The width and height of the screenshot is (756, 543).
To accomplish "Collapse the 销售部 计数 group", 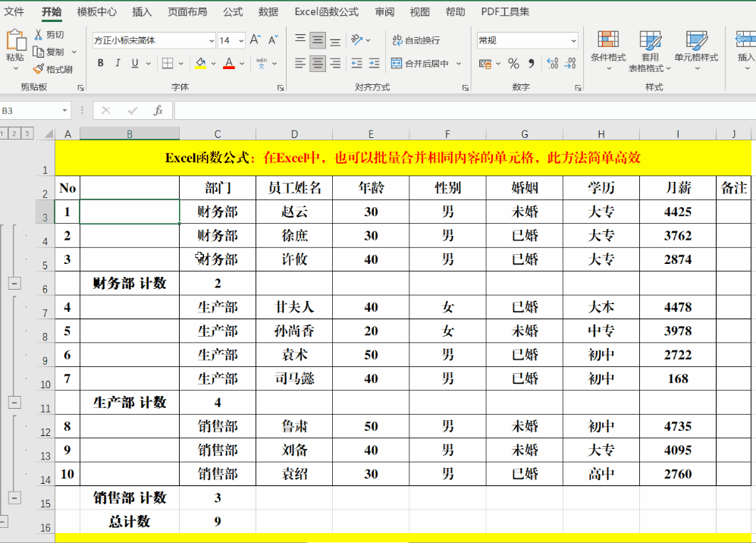I will point(14,497).
